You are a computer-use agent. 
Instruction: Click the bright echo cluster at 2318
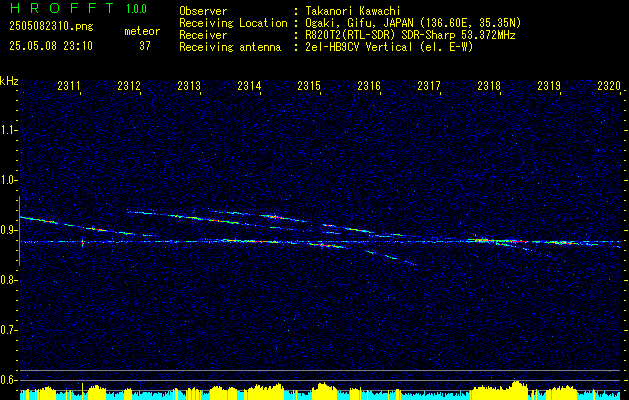click(x=497, y=241)
